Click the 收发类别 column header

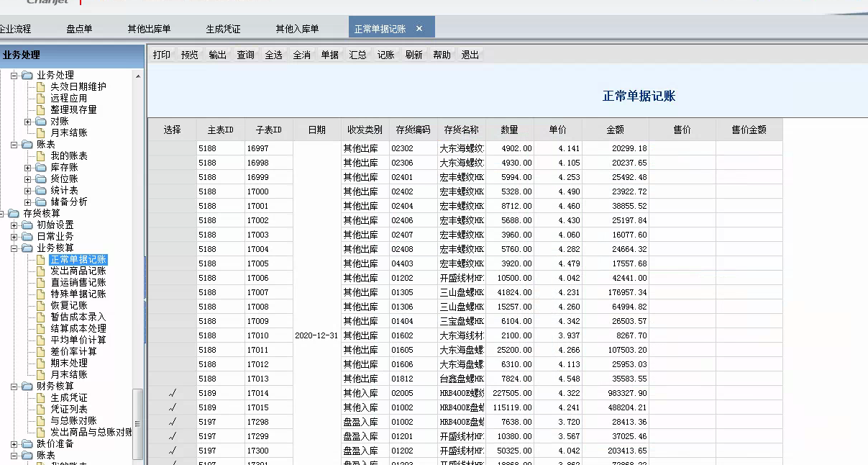point(365,130)
